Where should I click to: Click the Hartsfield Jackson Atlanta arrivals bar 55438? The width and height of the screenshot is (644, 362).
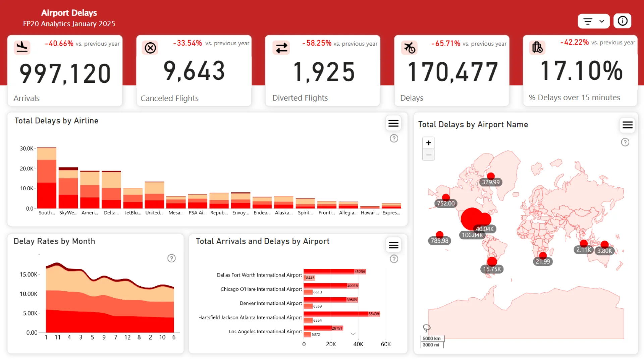[x=342, y=314]
